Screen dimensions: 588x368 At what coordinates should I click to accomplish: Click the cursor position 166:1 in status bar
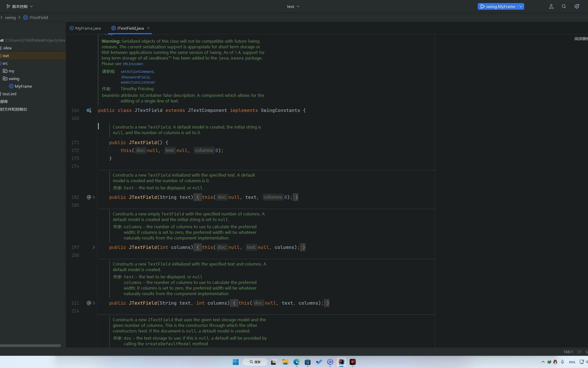pos(568,352)
